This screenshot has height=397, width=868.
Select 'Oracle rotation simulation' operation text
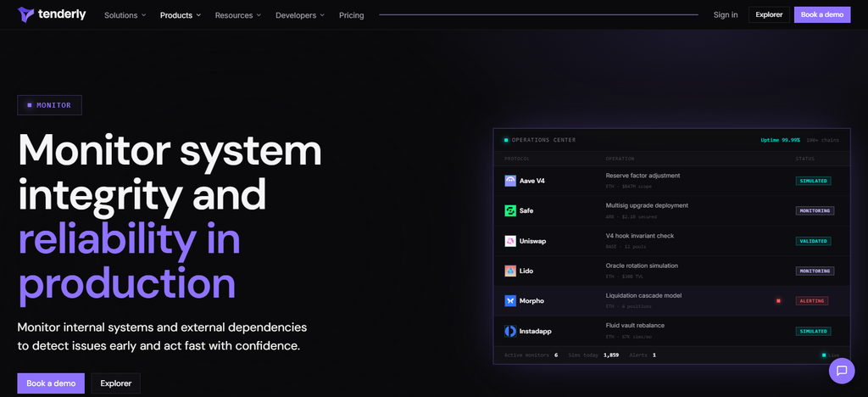pyautogui.click(x=642, y=266)
